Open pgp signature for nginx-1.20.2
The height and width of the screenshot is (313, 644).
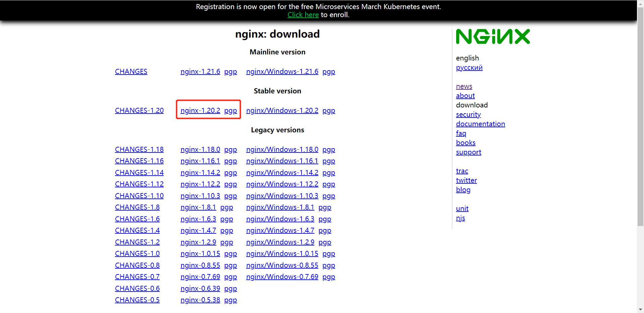pos(230,110)
